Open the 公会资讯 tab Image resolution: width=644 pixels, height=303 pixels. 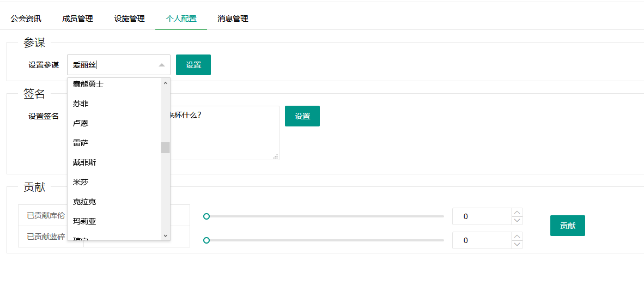point(26,19)
